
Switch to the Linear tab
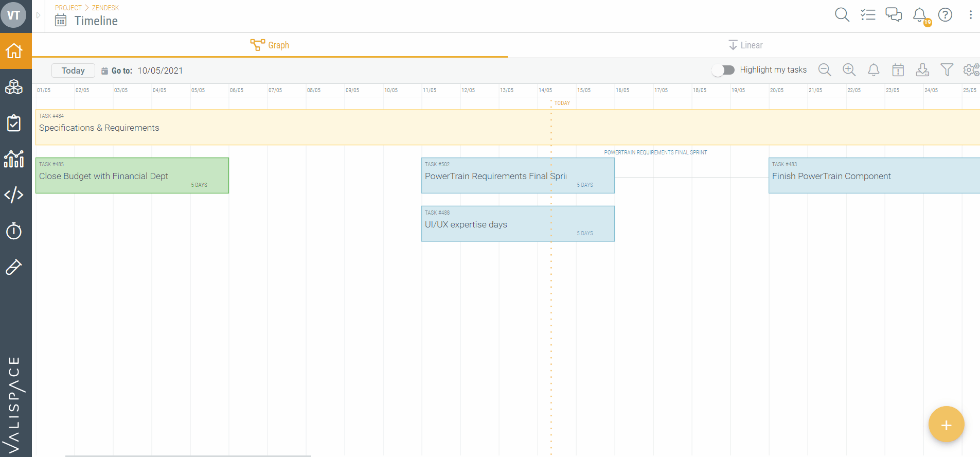click(x=745, y=45)
